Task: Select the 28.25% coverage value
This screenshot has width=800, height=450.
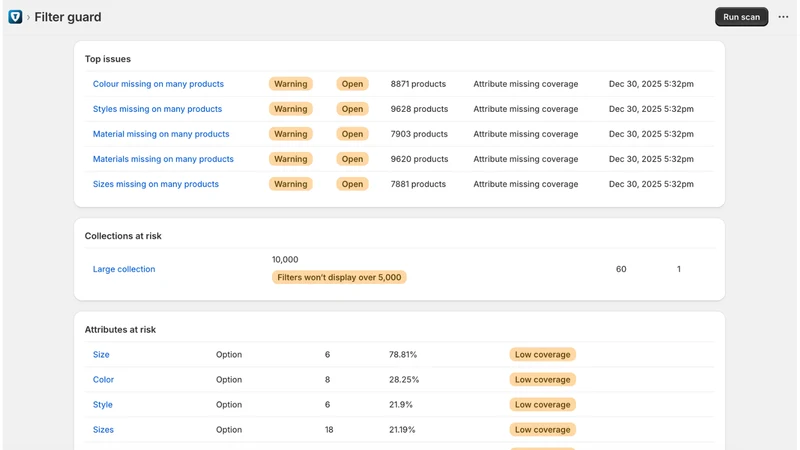Action: coord(404,380)
